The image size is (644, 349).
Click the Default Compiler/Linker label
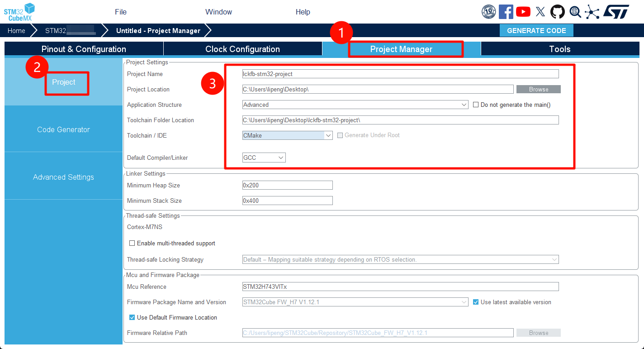click(x=157, y=158)
